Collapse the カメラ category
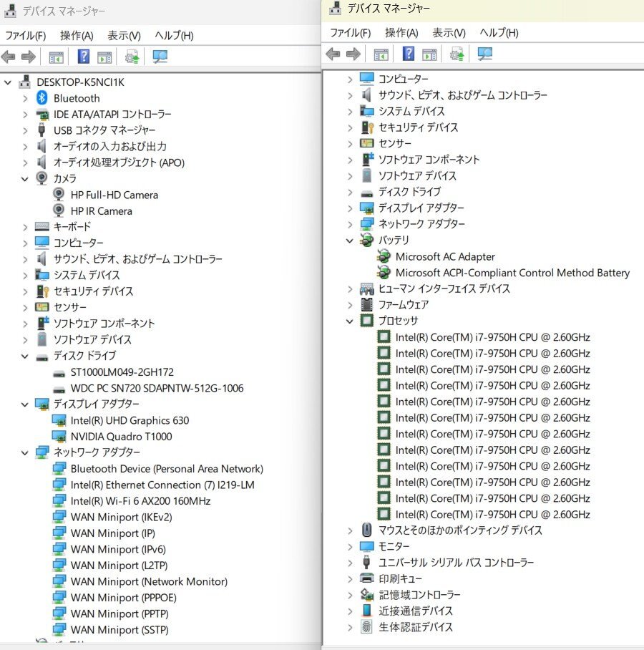The image size is (644, 650). pos(25,179)
